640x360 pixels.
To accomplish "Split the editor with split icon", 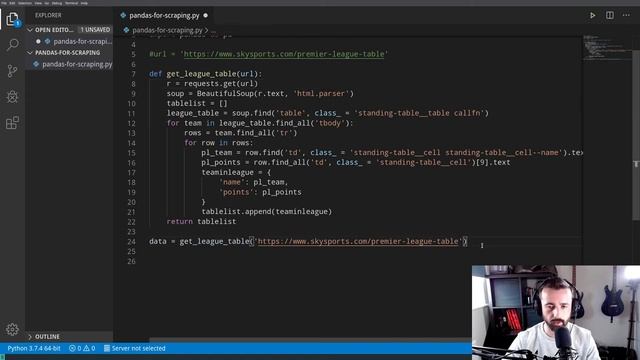I will click(x=609, y=16).
